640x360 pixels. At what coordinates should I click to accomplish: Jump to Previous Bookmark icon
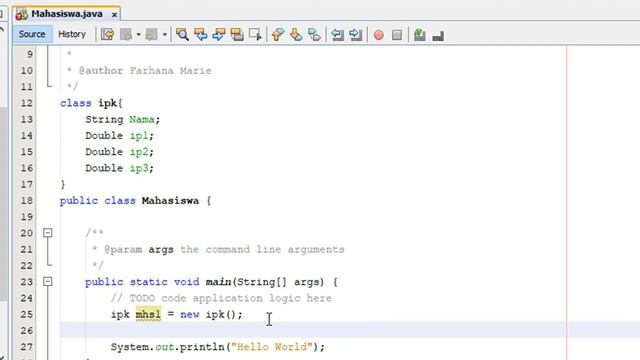click(278, 35)
